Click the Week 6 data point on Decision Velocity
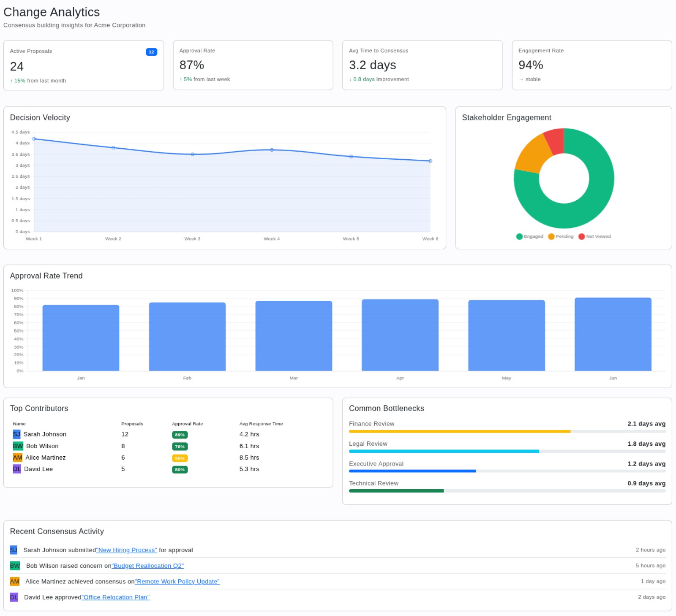Screen dimensions: 676x616 point(430,161)
